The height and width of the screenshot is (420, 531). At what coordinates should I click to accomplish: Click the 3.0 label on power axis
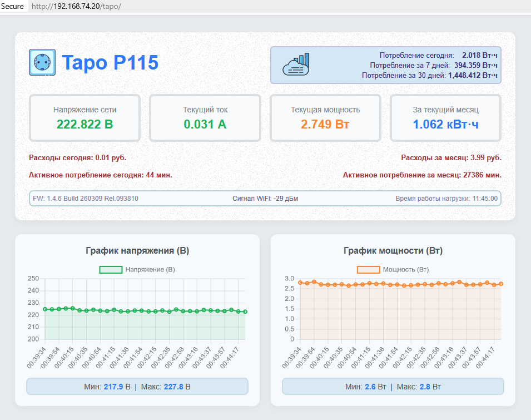tap(290, 278)
